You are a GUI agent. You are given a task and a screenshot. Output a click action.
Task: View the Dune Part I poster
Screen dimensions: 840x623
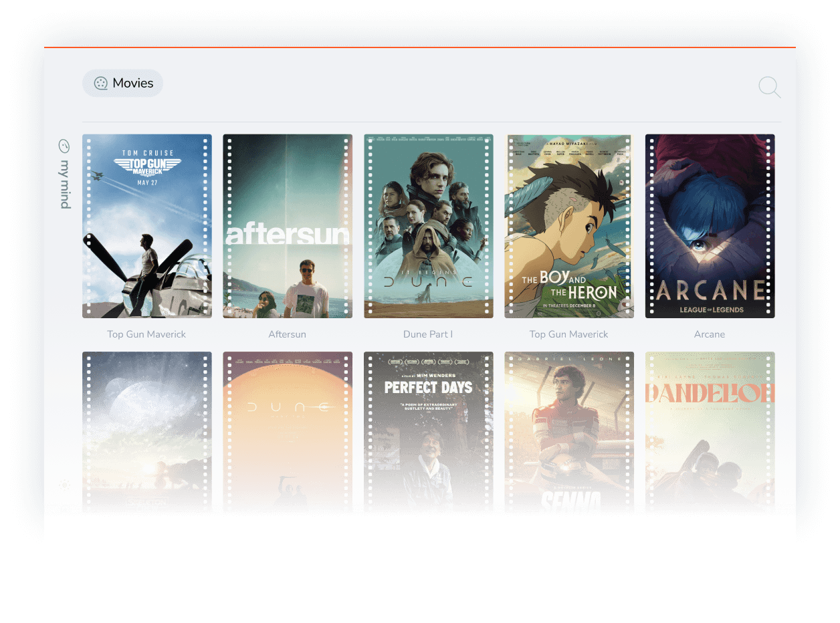(428, 225)
